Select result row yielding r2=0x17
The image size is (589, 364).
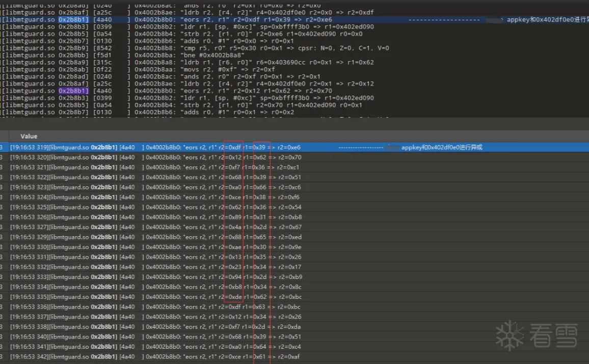(x=294, y=267)
